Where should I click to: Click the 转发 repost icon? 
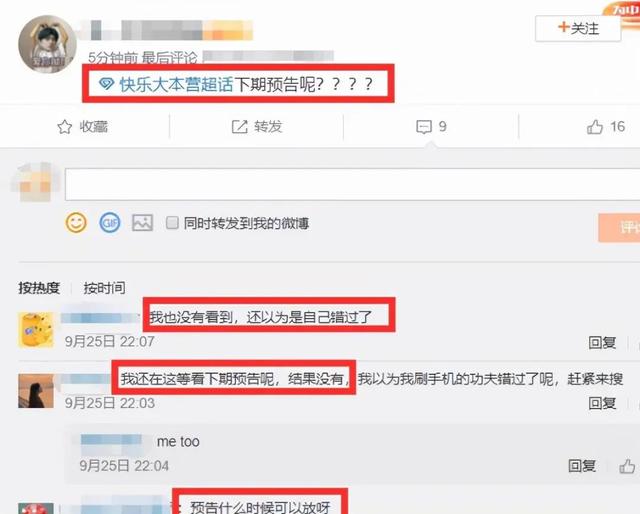click(240, 127)
